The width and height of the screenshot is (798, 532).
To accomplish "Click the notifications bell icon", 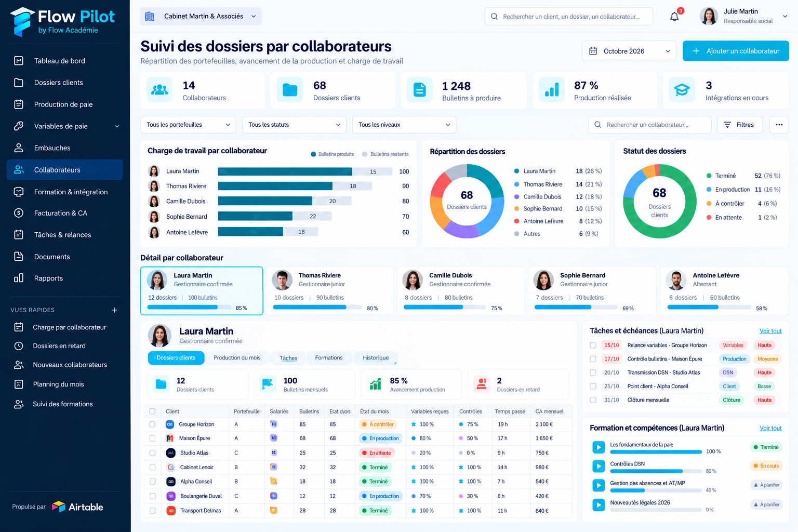I will click(x=674, y=17).
